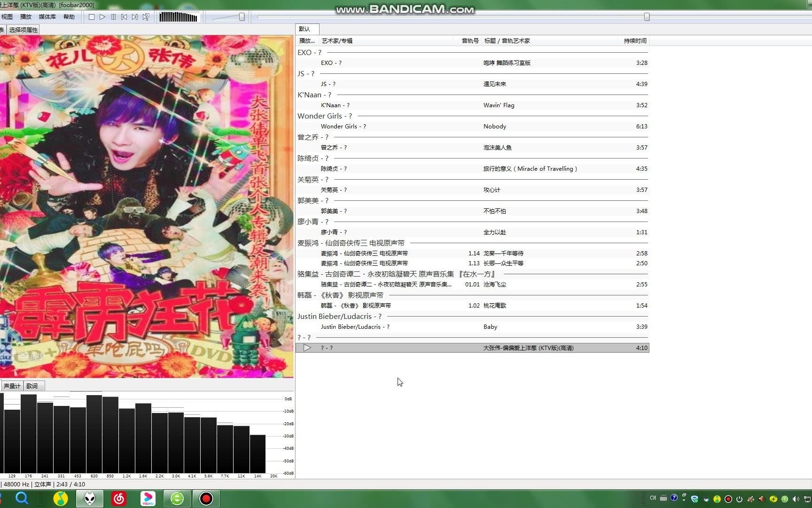This screenshot has height=508, width=812.
Task: Select the 默认 playlist tab
Action: [x=307, y=29]
